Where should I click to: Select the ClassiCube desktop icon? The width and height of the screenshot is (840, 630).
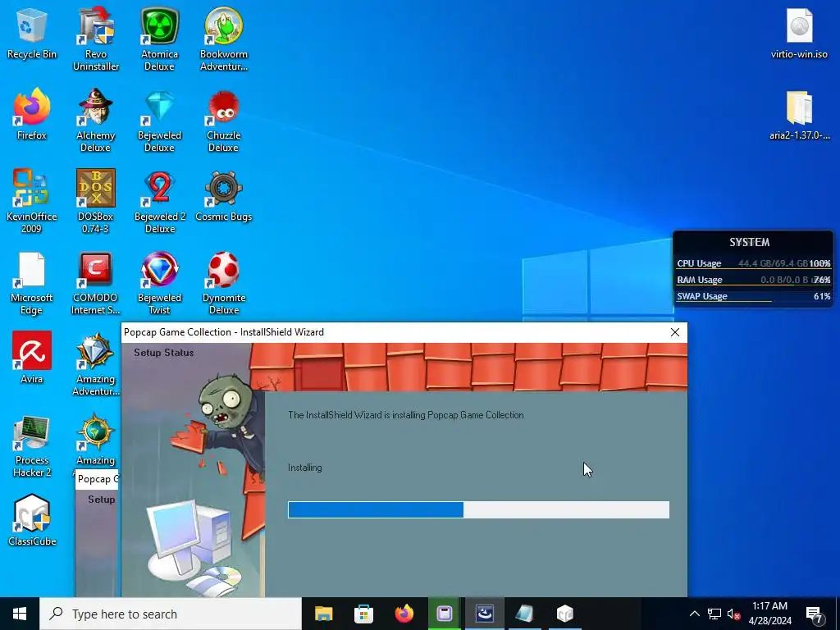click(32, 519)
